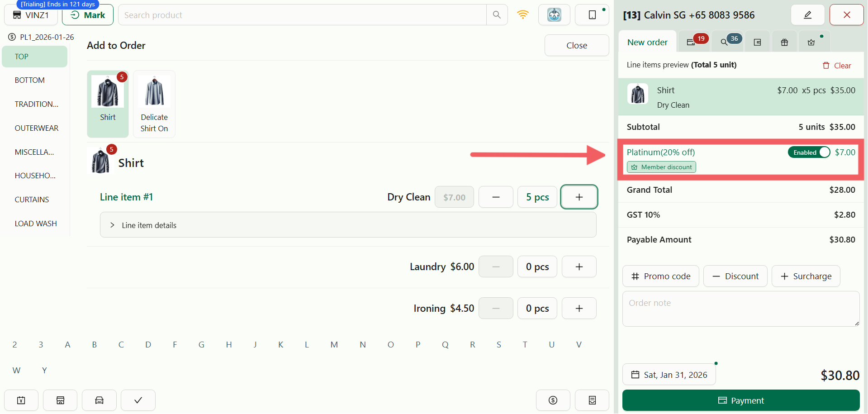Click the storefront icon in bottom toolbar
868x414 pixels.
(x=60, y=400)
